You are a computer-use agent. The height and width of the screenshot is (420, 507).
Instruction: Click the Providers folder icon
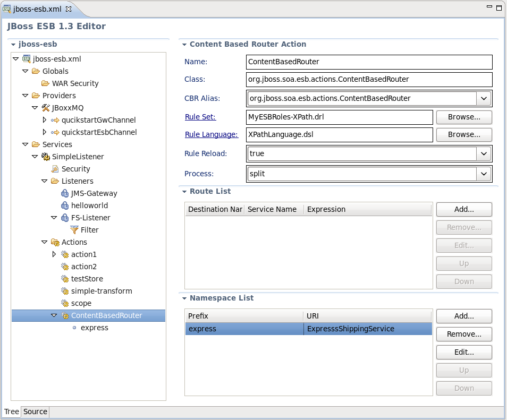[x=36, y=96]
